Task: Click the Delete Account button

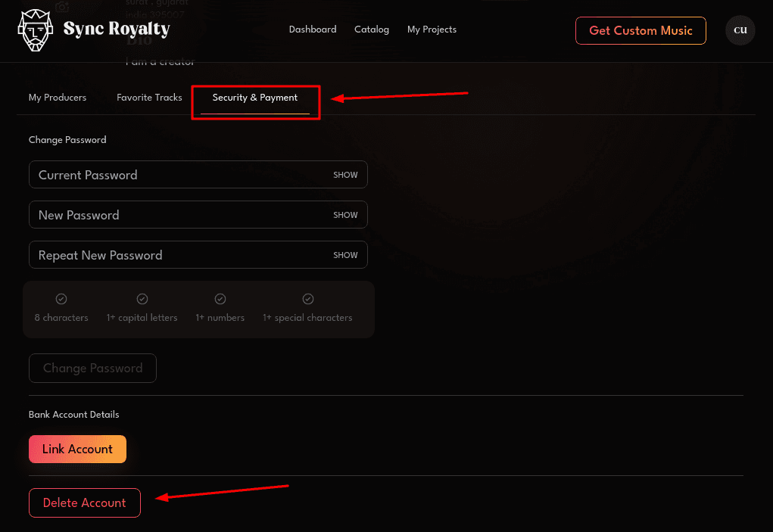Action: (84, 502)
